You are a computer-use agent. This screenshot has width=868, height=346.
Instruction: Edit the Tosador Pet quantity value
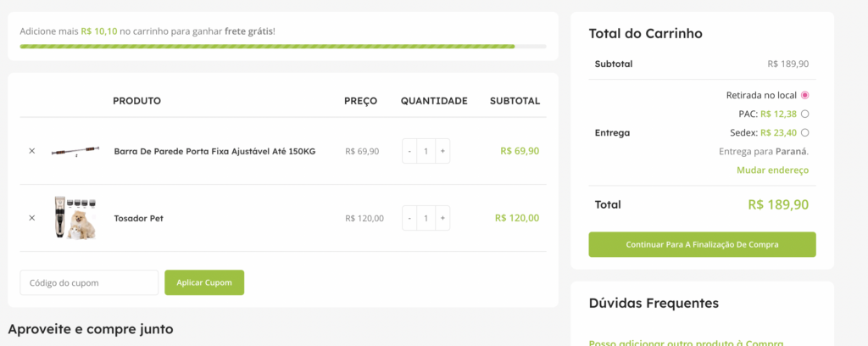[426, 218]
